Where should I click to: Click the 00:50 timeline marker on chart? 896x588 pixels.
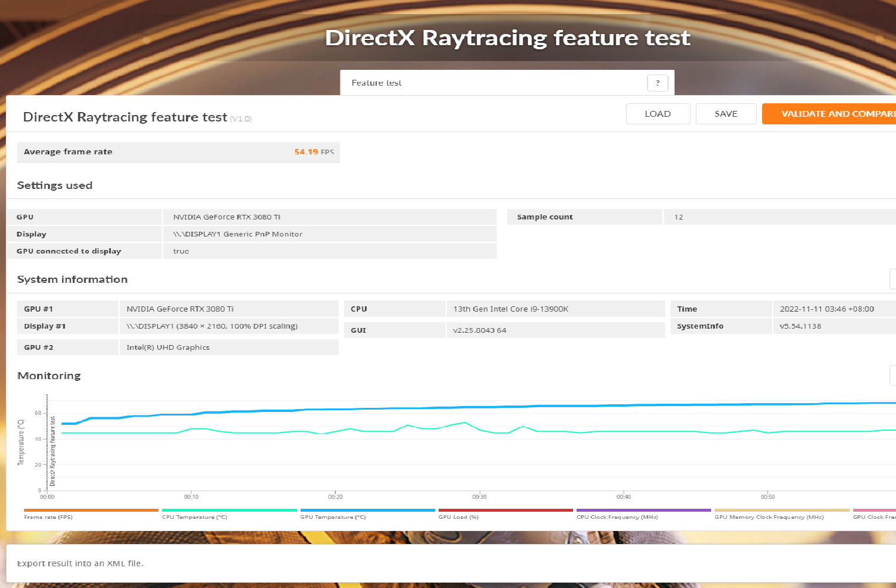767,497
